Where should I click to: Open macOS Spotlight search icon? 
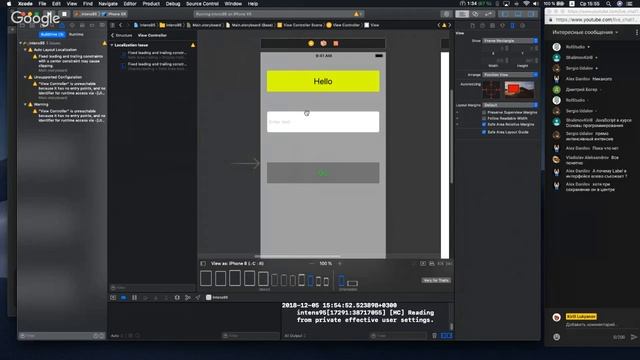(609, 4)
